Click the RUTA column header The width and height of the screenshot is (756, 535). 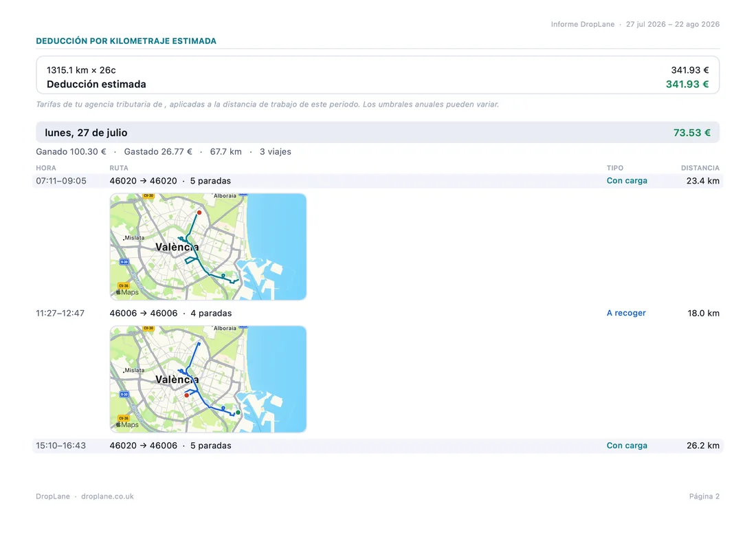pos(119,168)
